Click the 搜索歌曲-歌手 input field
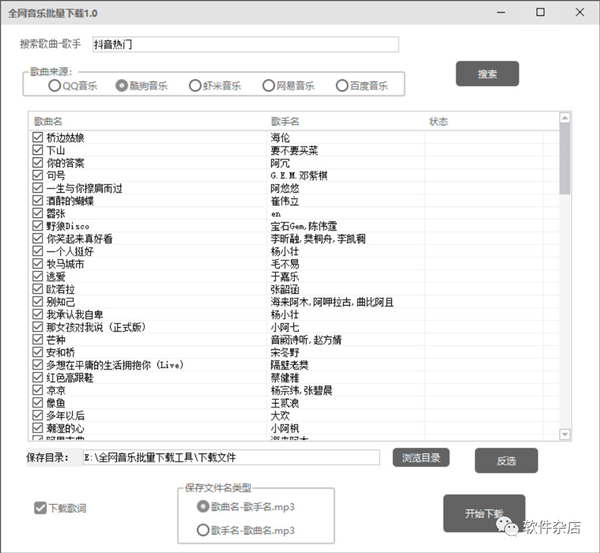The height and width of the screenshot is (553, 600). pos(245,44)
